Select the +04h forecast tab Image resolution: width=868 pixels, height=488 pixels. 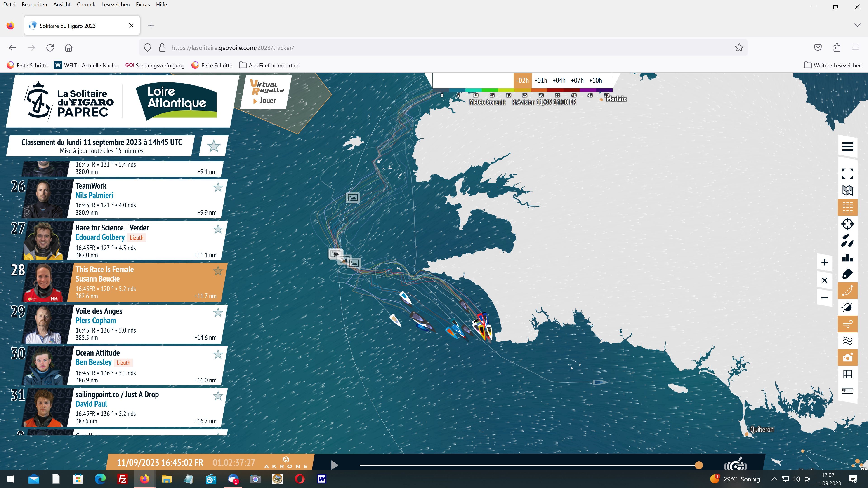coord(559,80)
